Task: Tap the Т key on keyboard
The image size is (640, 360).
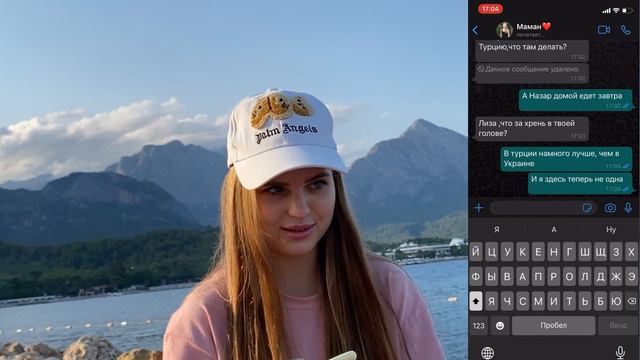Action: [x=569, y=301]
